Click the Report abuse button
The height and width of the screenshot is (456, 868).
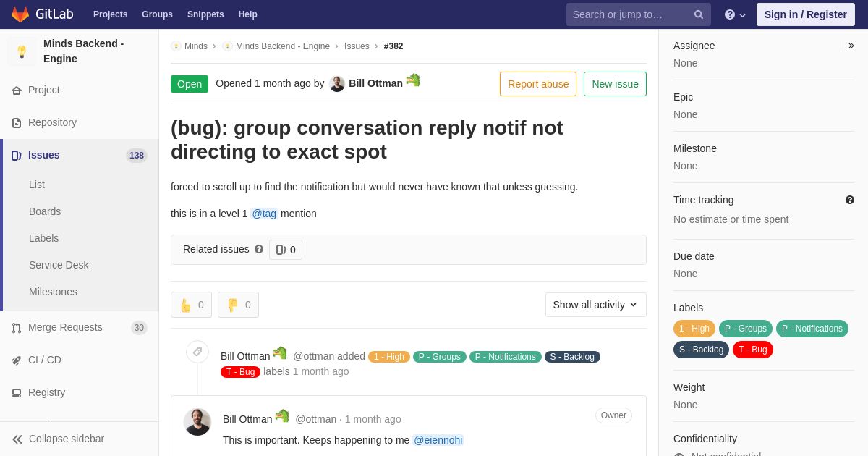tap(538, 84)
